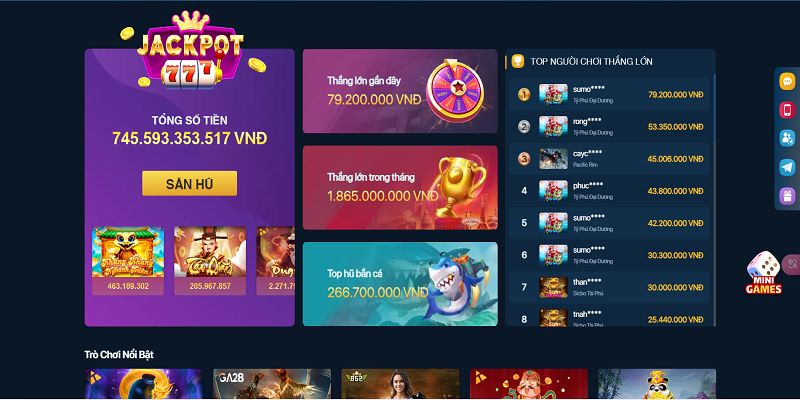800x400 pixels.
Task: Open the GA28 featured game thumbnail
Action: pyautogui.click(x=272, y=384)
